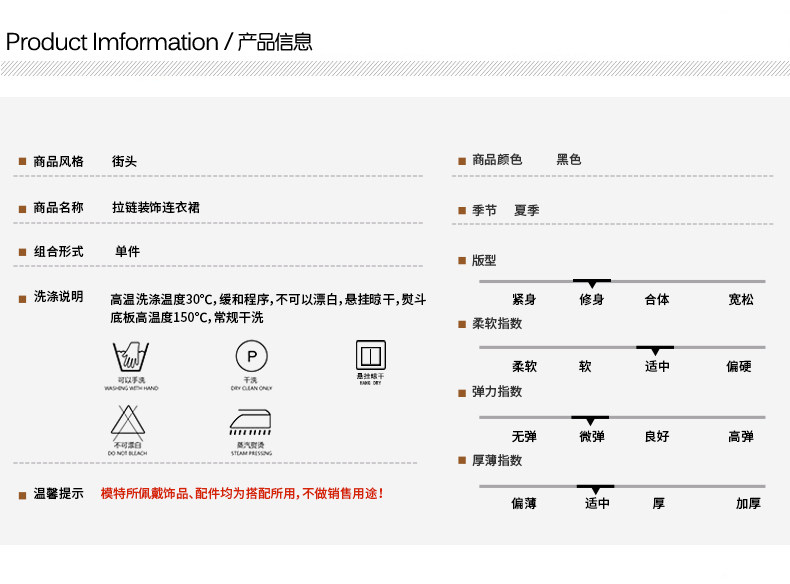Click the 单件 value
Screen dimensions: 790x584
pos(127,251)
